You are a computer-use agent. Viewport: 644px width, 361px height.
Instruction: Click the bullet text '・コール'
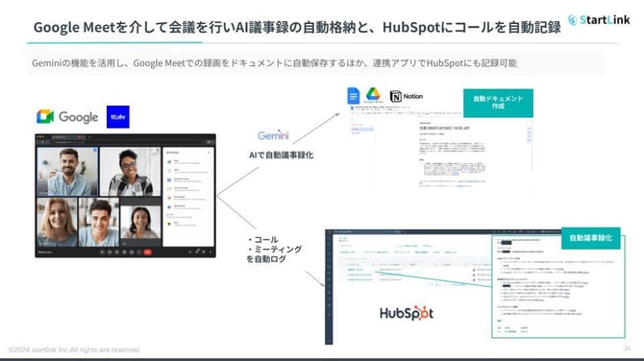[262, 240]
